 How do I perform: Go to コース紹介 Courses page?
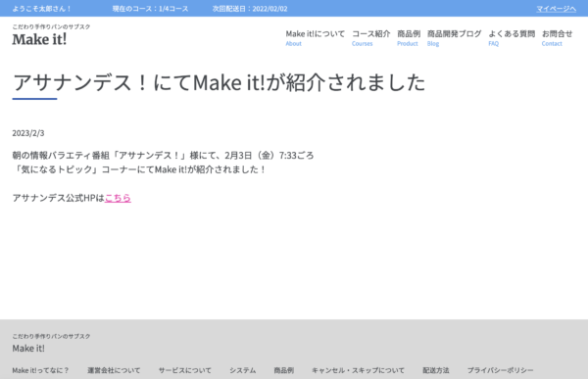click(370, 38)
